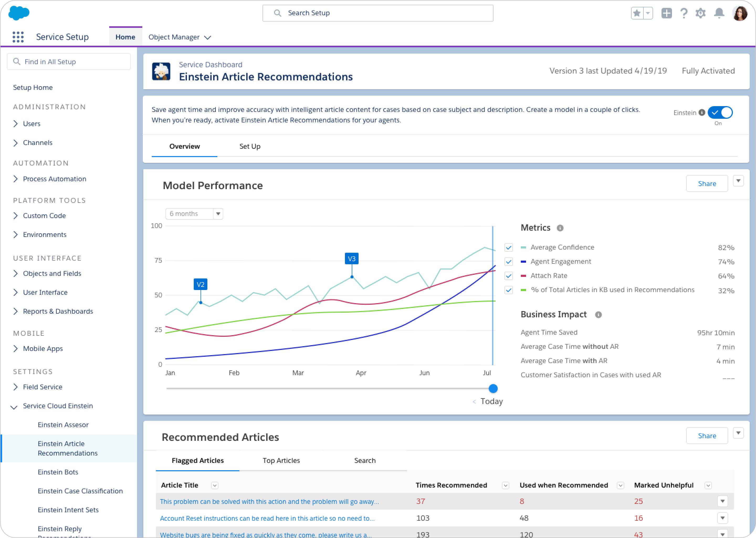Screen dimensions: 756x538
Task: Click the global create plus icon
Action: click(666, 13)
